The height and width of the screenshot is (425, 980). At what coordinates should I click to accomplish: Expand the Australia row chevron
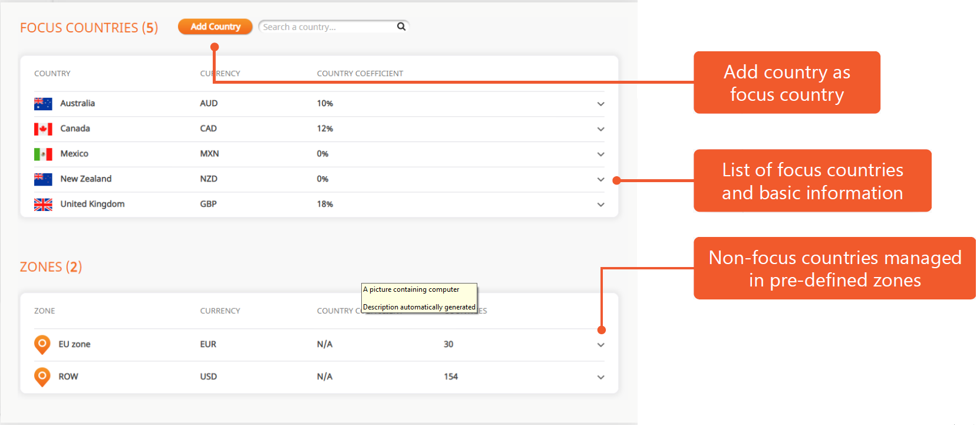(600, 104)
